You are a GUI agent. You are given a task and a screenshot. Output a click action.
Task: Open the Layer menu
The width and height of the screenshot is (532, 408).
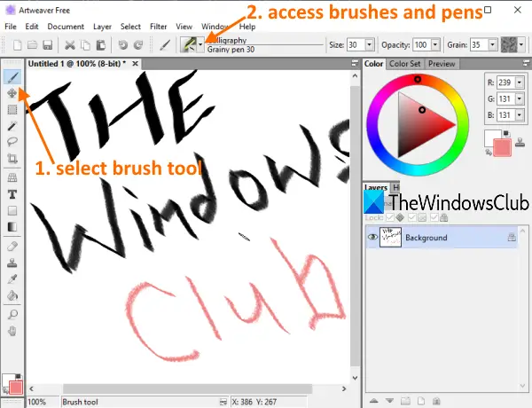pyautogui.click(x=102, y=27)
